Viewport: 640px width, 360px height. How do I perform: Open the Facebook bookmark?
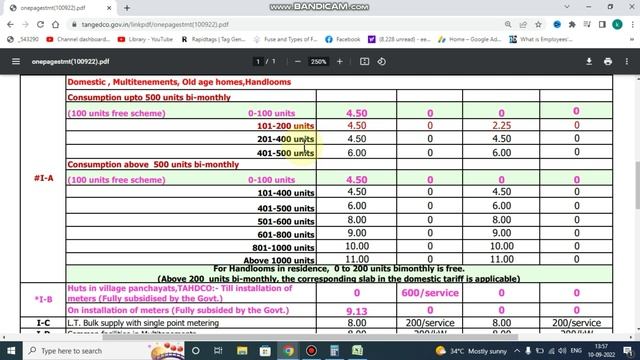343,40
